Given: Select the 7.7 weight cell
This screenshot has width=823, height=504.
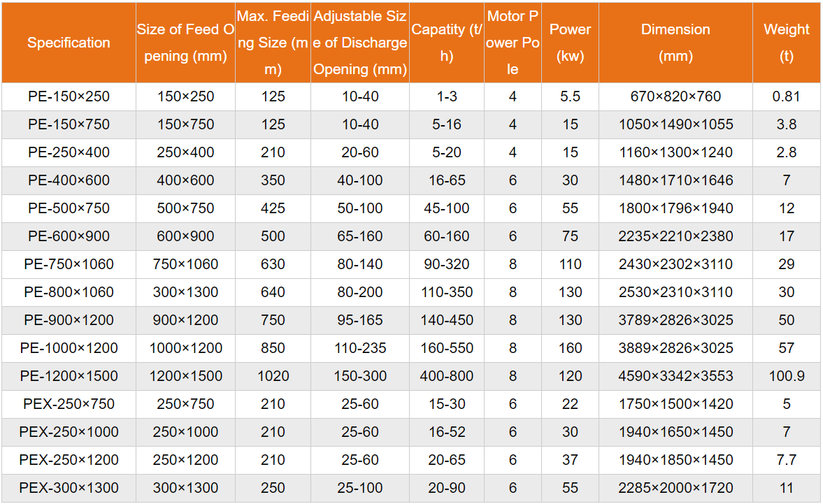Looking at the screenshot, I should (x=787, y=460).
